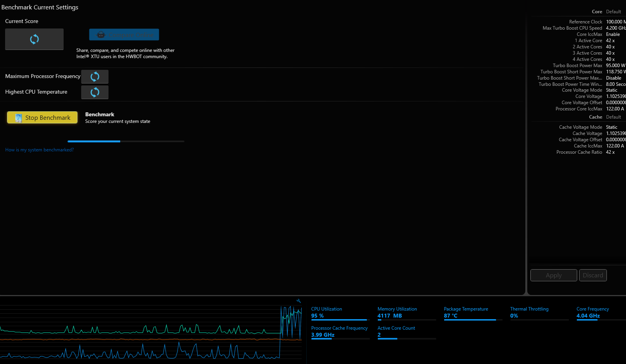The height and width of the screenshot is (364, 626).
Task: Click the 'Score your current system state' text
Action: pyautogui.click(x=118, y=122)
